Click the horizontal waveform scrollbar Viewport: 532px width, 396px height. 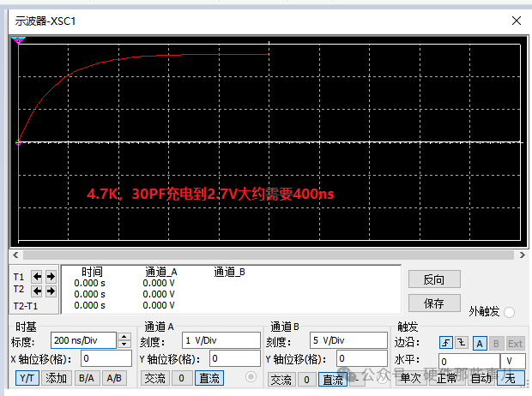[x=266, y=255]
